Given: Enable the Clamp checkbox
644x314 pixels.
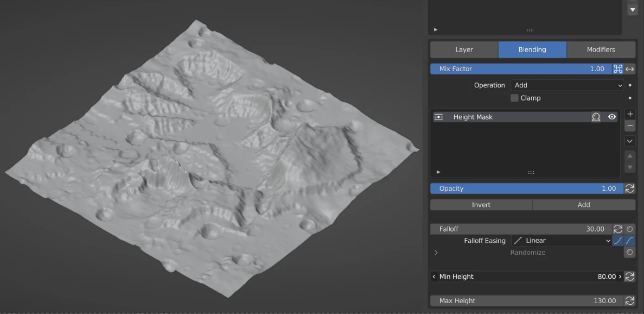Looking at the screenshot, I should point(514,98).
